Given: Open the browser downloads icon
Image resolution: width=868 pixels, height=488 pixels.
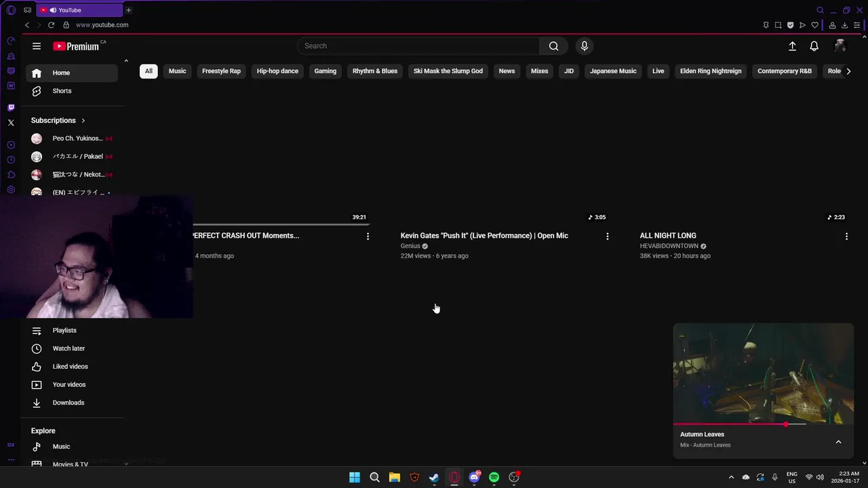Looking at the screenshot, I should [x=844, y=25].
